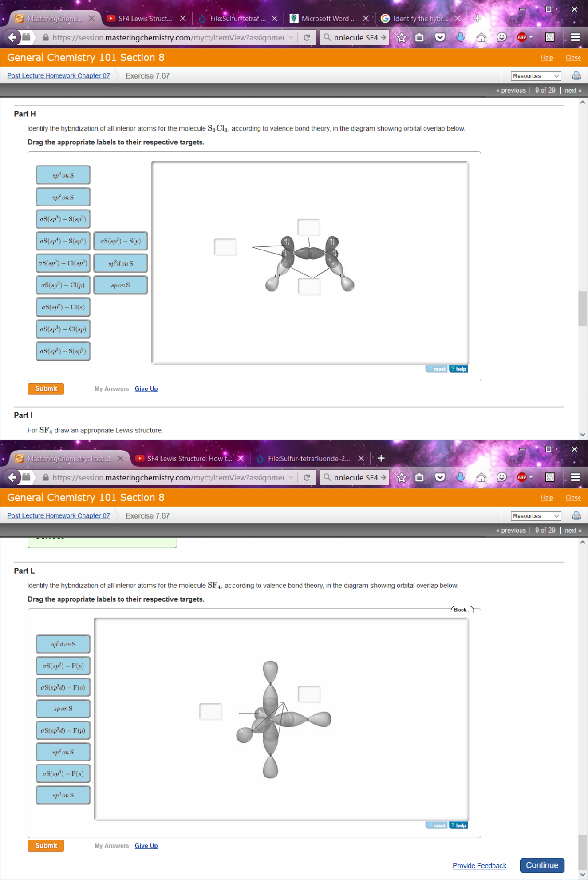The image size is (588, 880).
Task: Select SF4 Lewis Structure tab in Part L window
Action: [x=189, y=459]
